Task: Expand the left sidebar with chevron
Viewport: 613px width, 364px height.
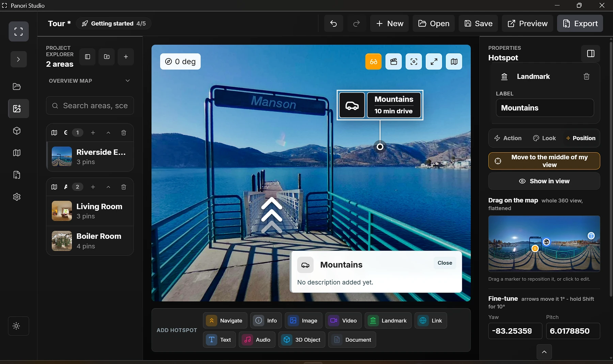Action: point(18,59)
